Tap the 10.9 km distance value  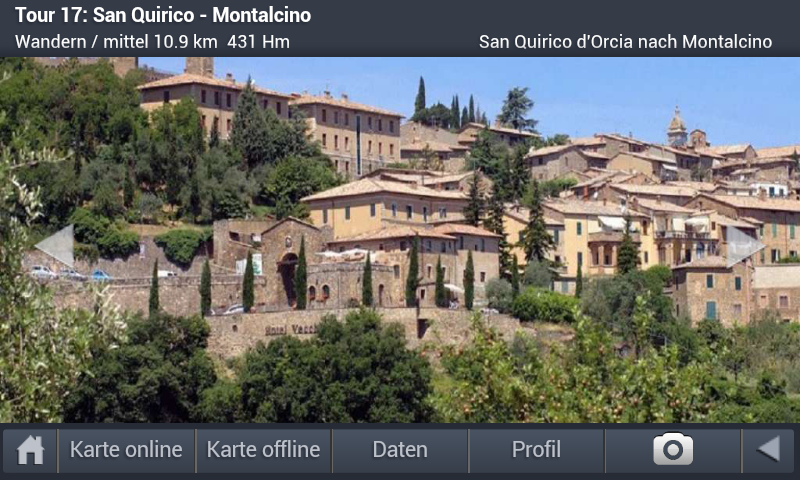point(186,42)
